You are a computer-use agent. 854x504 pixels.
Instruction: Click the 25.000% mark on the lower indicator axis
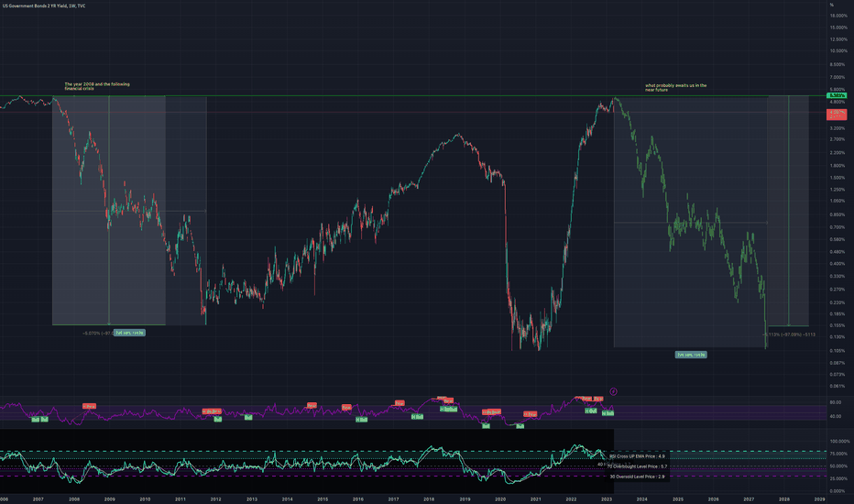pos(838,478)
